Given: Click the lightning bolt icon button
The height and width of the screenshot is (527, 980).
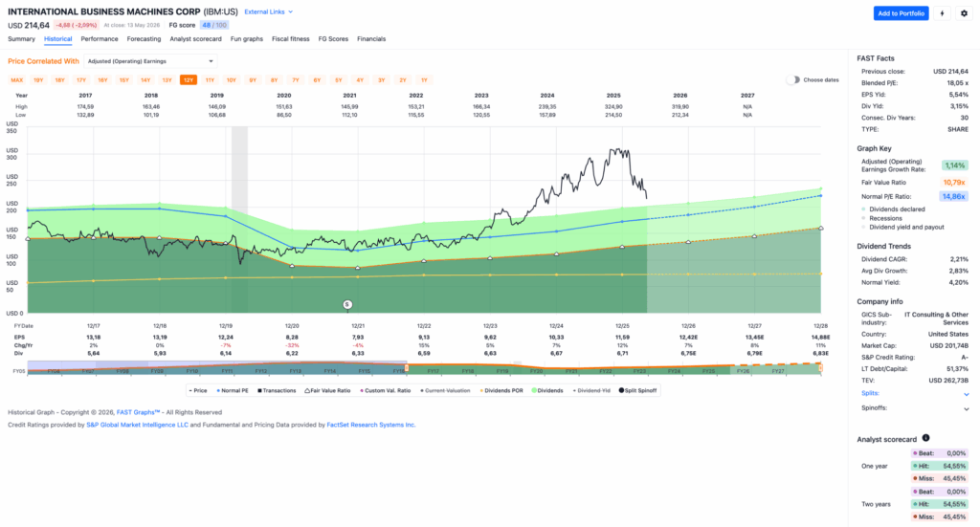Looking at the screenshot, I should coord(942,13).
